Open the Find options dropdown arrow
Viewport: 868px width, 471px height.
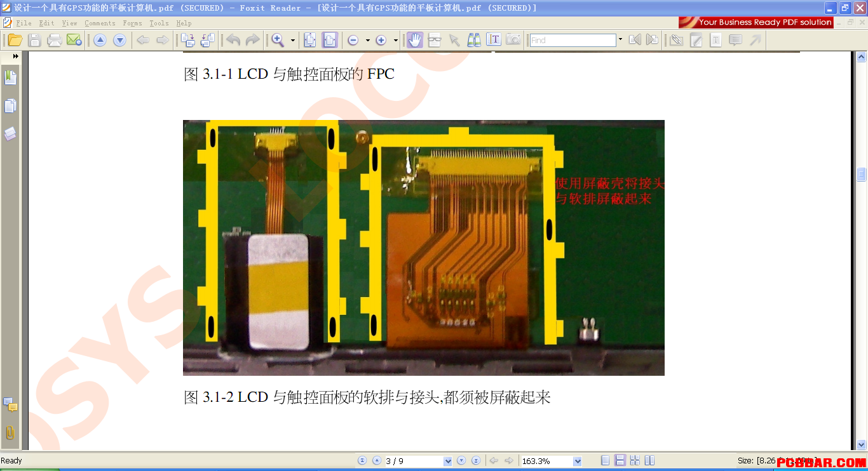pyautogui.click(x=620, y=40)
